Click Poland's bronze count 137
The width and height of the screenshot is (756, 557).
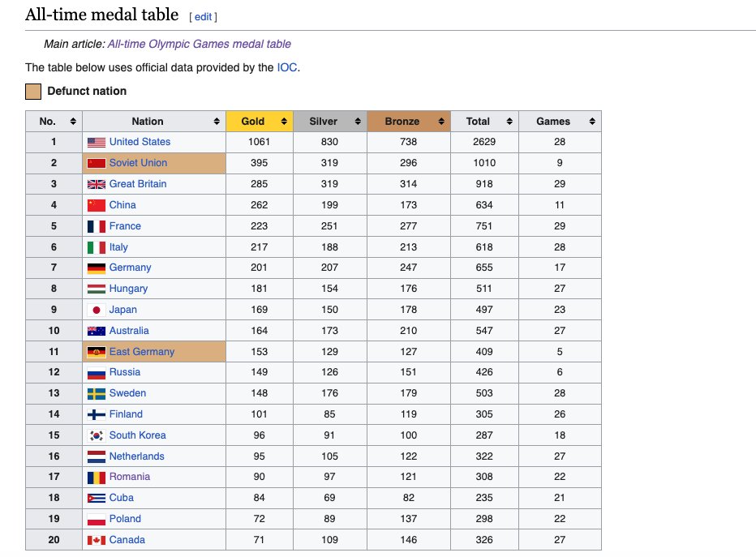point(408,520)
